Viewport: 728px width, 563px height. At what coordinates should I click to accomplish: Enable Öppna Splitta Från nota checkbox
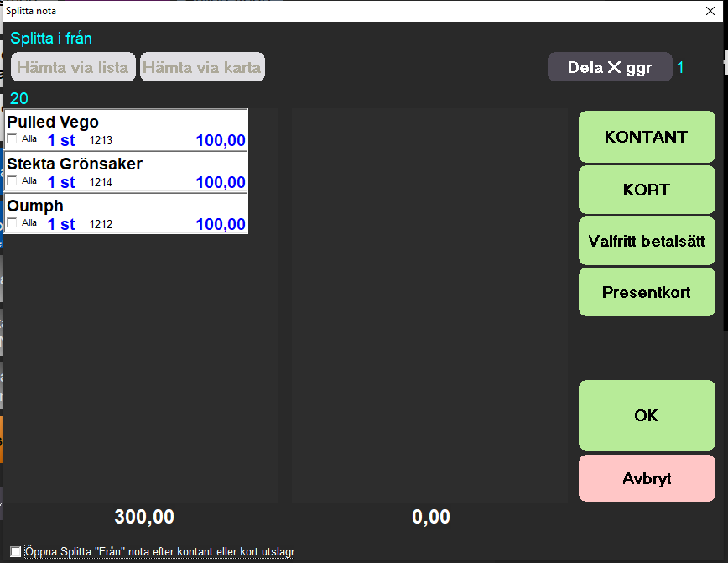[x=16, y=552]
